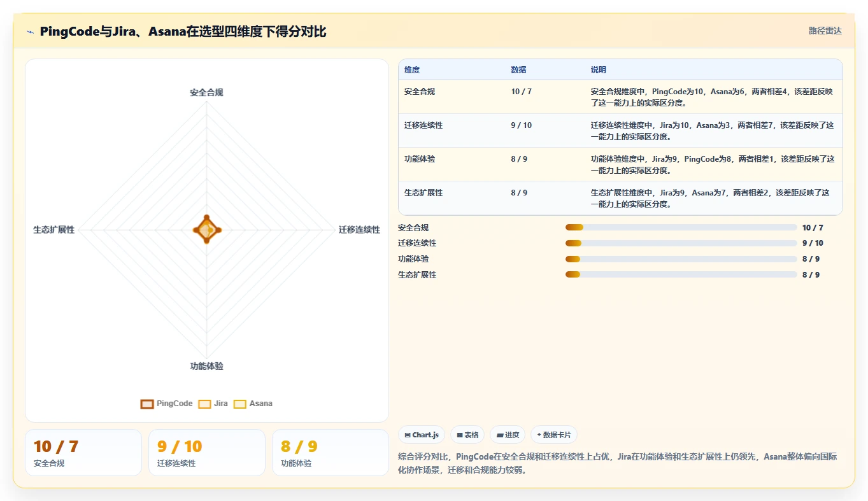Viewport: 868px width, 501px height.
Task: Toggle the PingCode legend swatch
Action: tap(147, 404)
